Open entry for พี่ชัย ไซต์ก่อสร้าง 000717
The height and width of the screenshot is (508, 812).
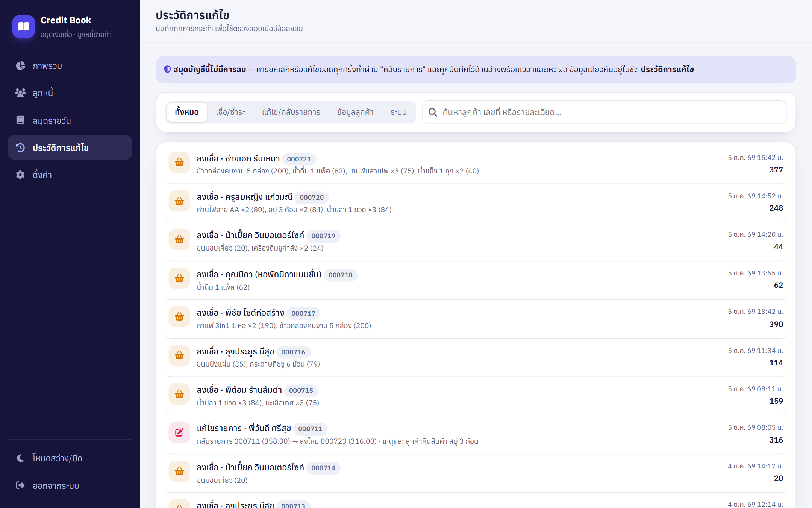point(476,318)
